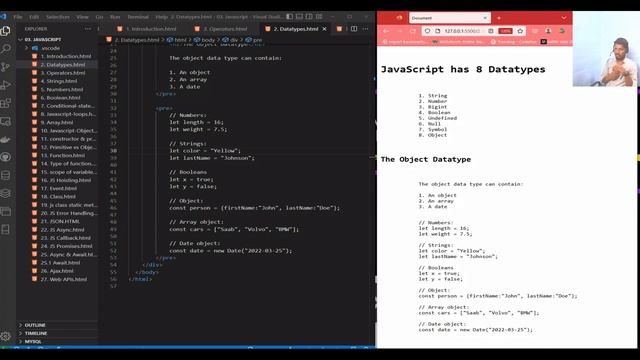The image size is (640, 360).
Task: Toggle primary side bar layout icon
Action: click(289, 17)
